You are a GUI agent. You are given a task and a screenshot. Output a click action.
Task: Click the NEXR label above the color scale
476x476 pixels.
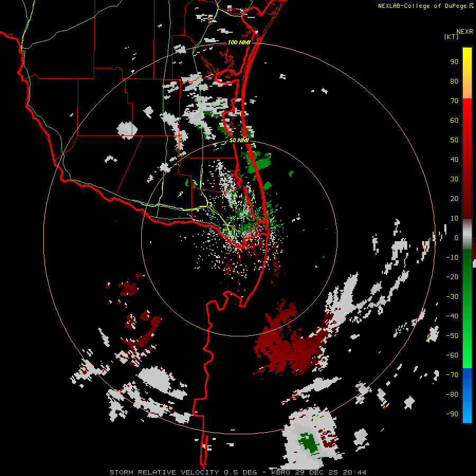pos(464,32)
